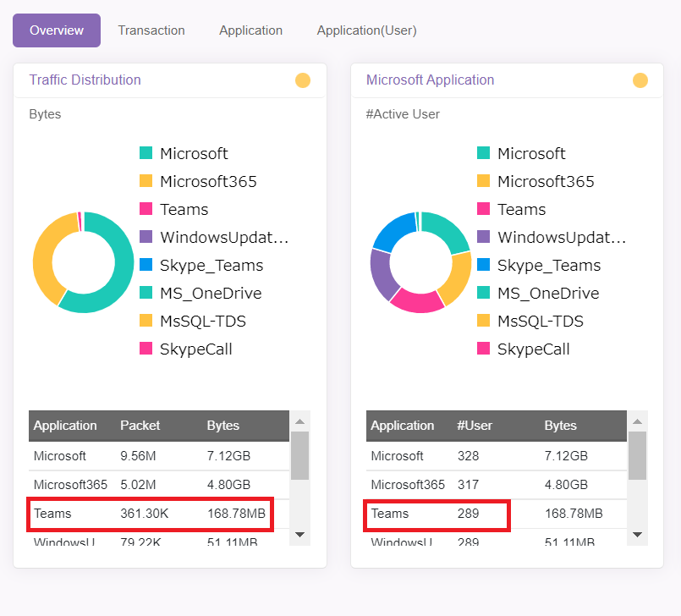Click 328 user count value

(x=468, y=456)
